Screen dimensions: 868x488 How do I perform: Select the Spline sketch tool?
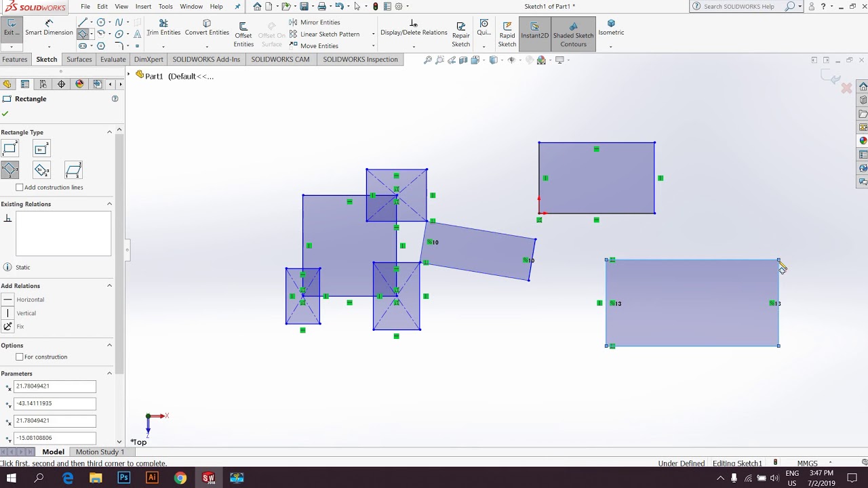(119, 22)
